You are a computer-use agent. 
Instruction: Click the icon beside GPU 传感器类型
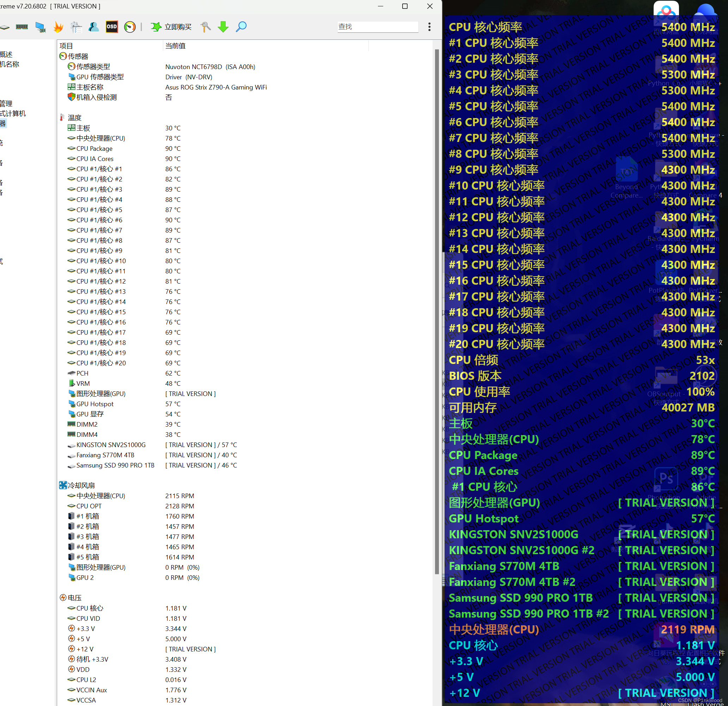[x=72, y=77]
